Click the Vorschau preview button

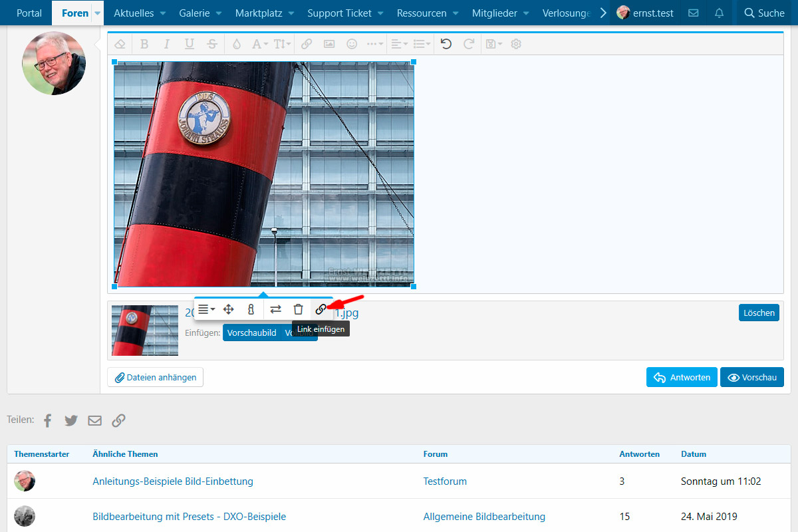[752, 377]
